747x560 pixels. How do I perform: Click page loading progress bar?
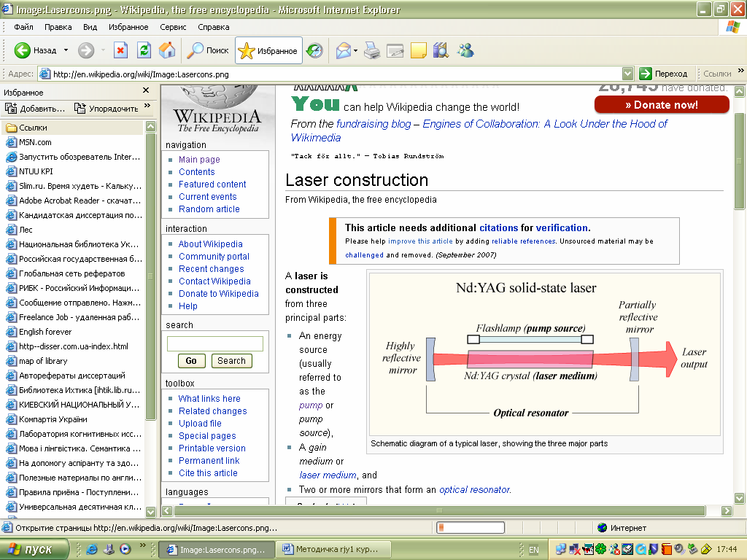471,528
